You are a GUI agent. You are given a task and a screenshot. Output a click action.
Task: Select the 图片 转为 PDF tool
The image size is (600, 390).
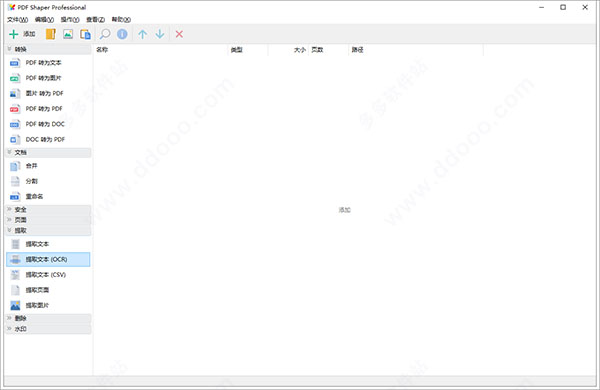48,93
